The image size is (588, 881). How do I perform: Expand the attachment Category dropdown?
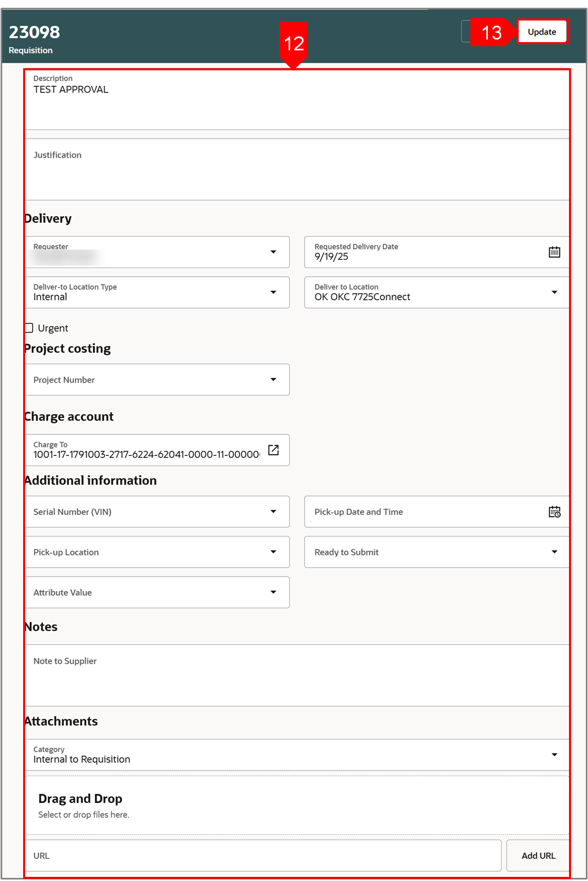click(x=554, y=755)
